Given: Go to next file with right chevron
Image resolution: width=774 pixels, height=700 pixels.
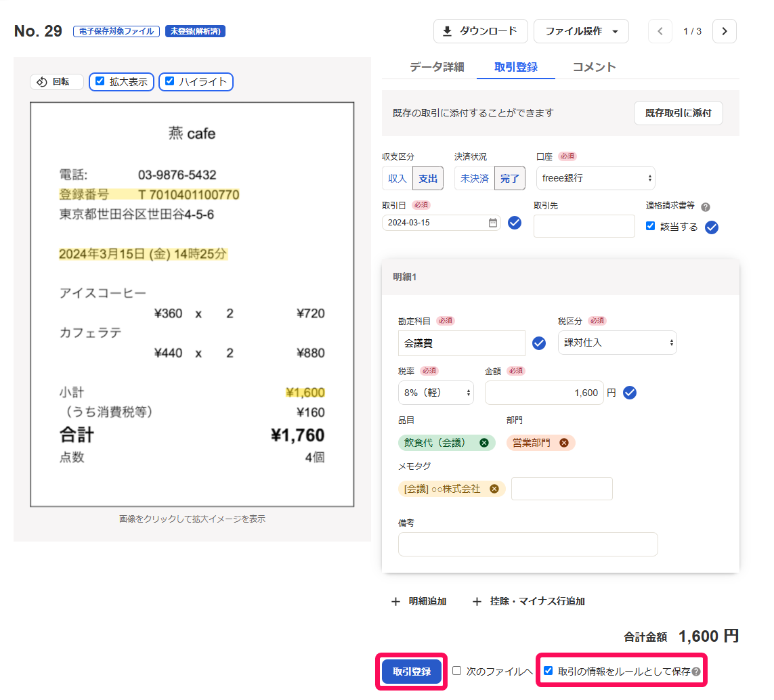Looking at the screenshot, I should 724,31.
